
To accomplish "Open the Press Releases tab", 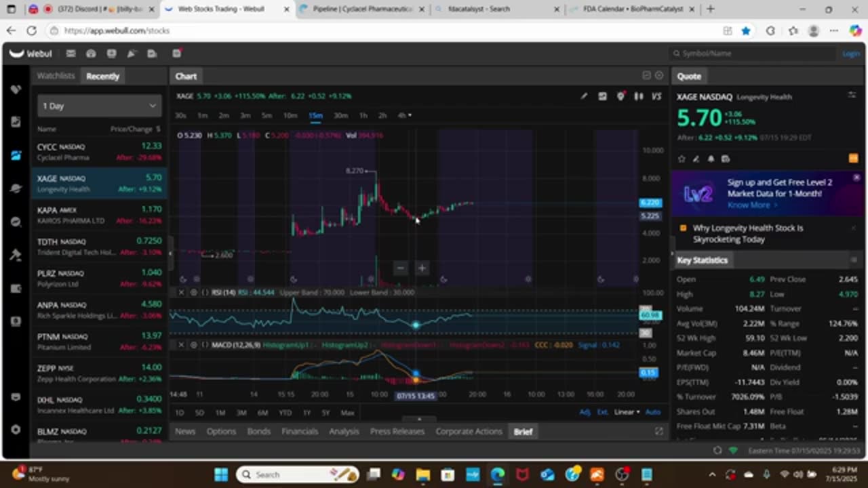I will tap(397, 431).
